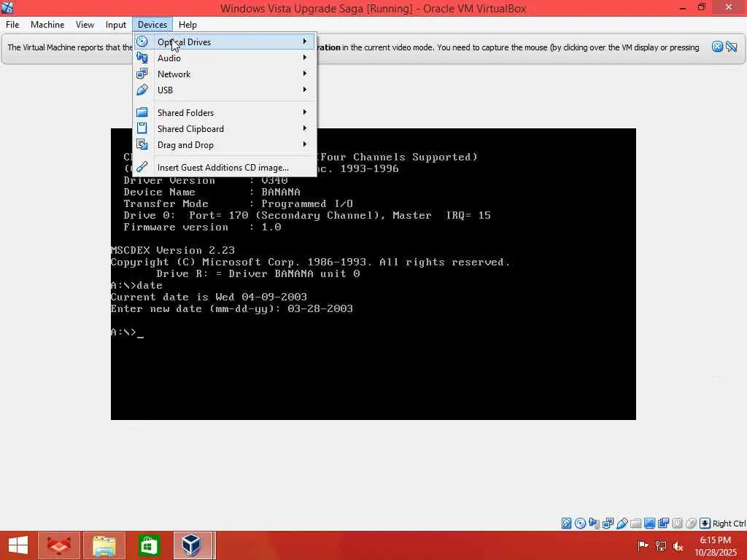Click the audio status bar icon
Viewport: 747px width, 560px height.
[594, 524]
